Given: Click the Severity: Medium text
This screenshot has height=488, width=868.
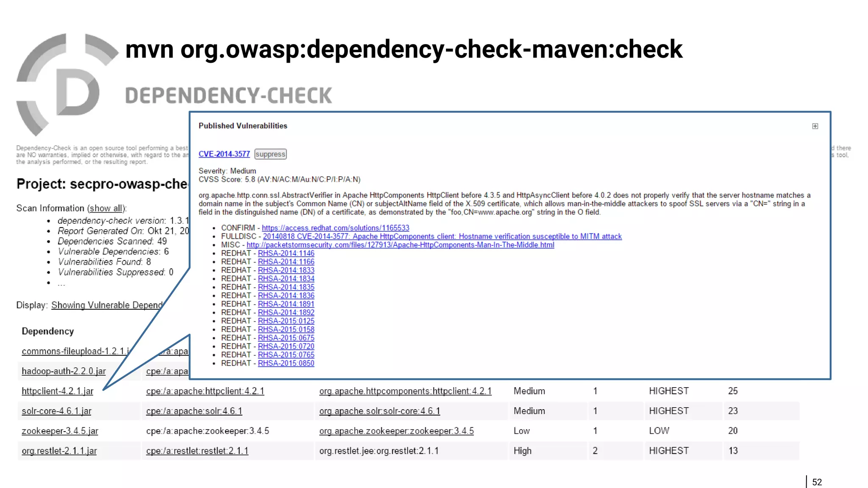Looking at the screenshot, I should (227, 171).
